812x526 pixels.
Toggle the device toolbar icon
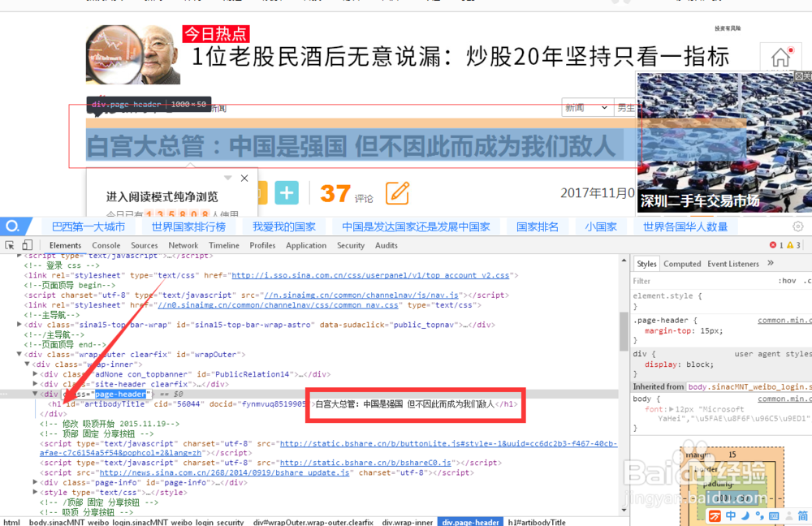tap(28, 245)
